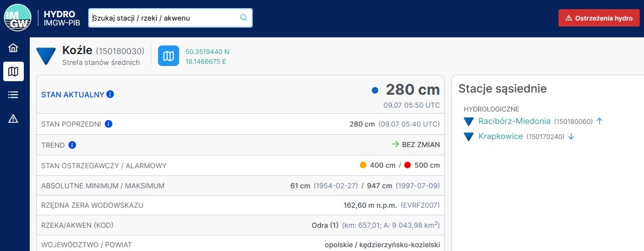
Task: Click info icon next to STAN POPRZEDNI
Action: (x=108, y=124)
